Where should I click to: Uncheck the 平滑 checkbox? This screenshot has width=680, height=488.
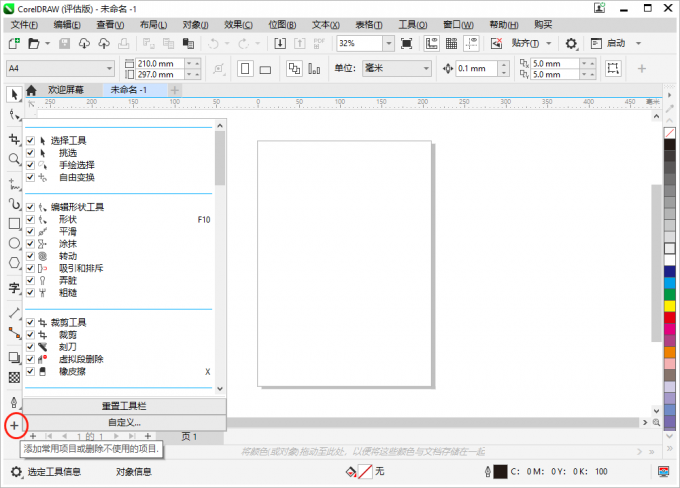pos(30,231)
